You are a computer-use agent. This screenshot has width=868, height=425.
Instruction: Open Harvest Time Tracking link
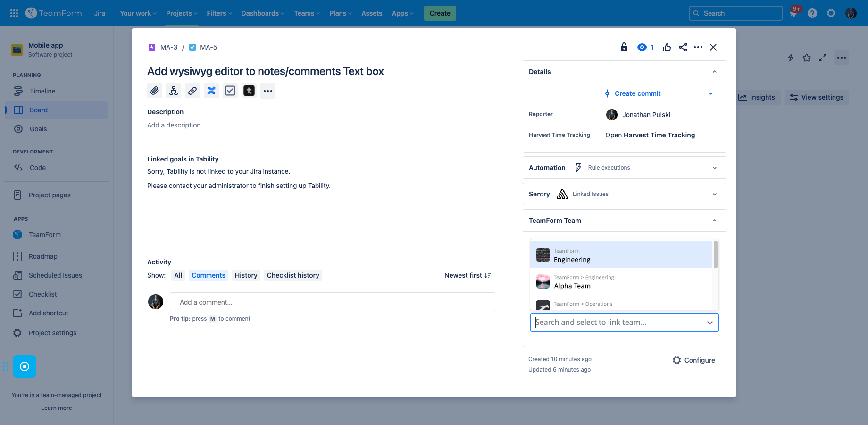(650, 135)
